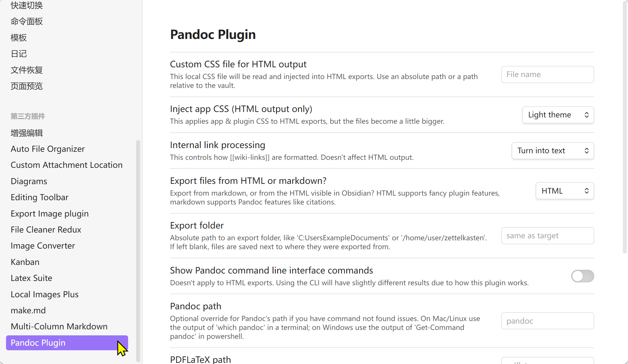This screenshot has width=628, height=364.
Task: Open Image Converter settings
Action: tap(43, 246)
